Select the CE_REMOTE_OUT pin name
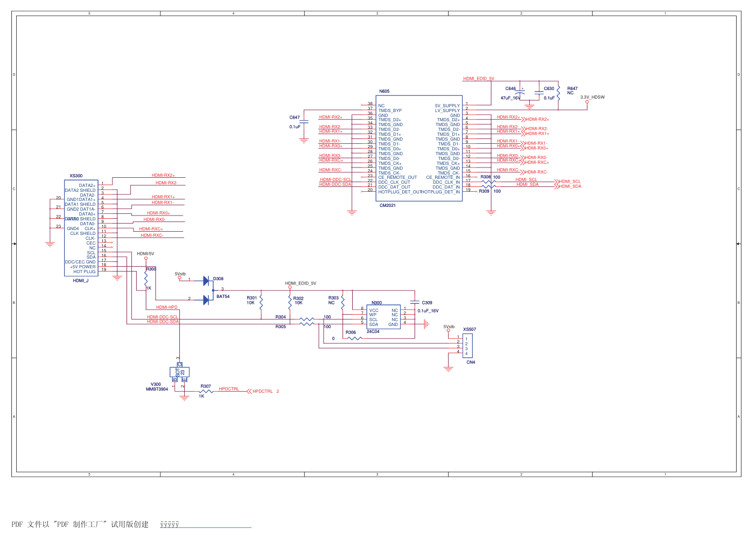 click(x=397, y=178)
